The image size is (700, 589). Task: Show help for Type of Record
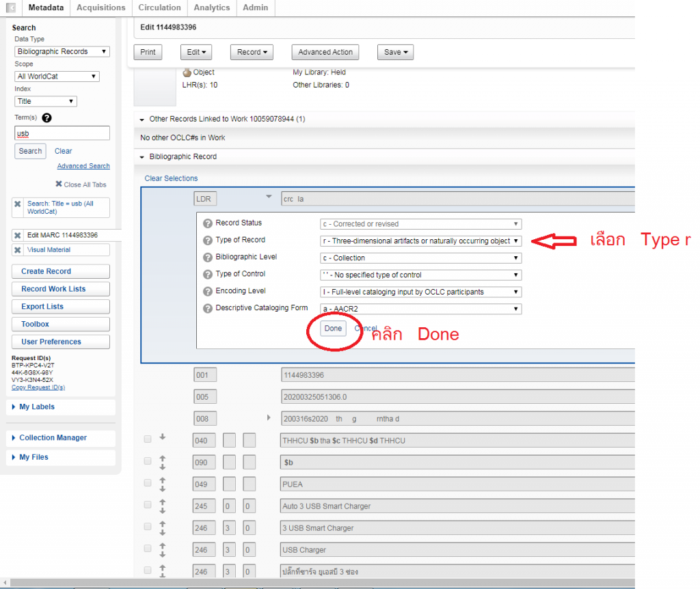[x=208, y=241]
